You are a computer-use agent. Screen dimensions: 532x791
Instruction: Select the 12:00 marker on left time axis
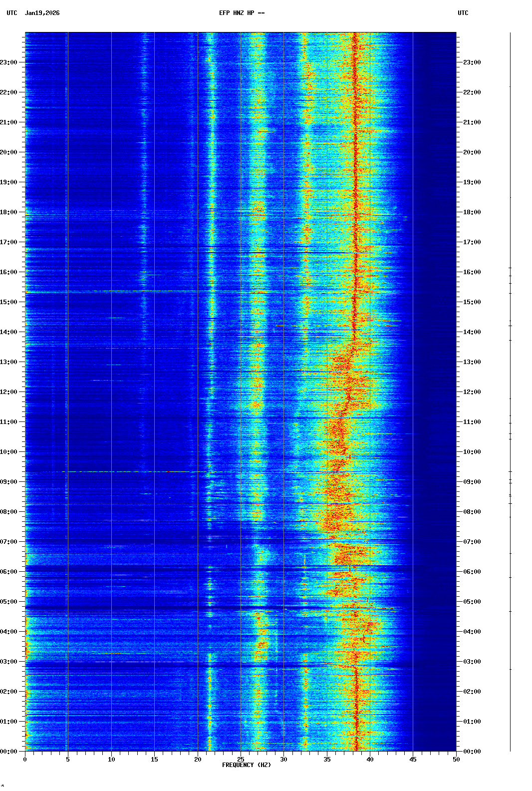9,392
